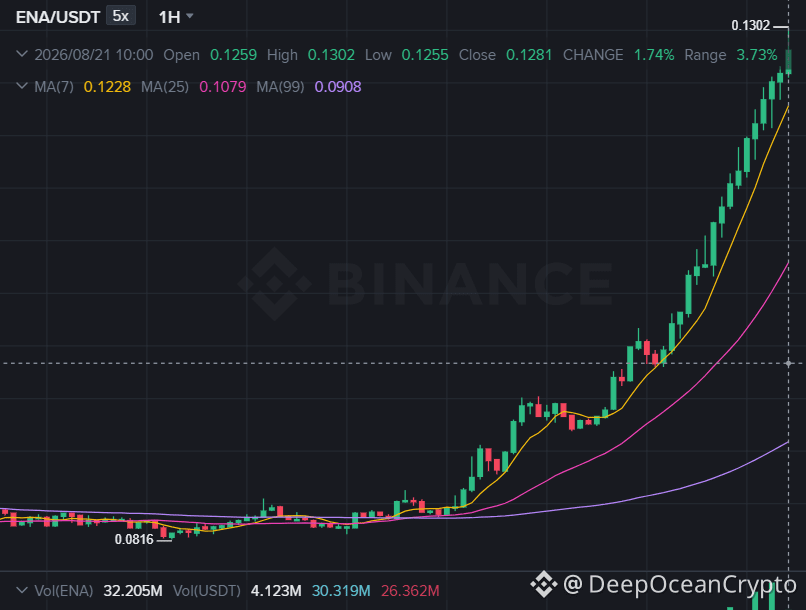806x610 pixels.
Task: Click the Vol(USDT) value 4.123M
Action: tap(276, 591)
